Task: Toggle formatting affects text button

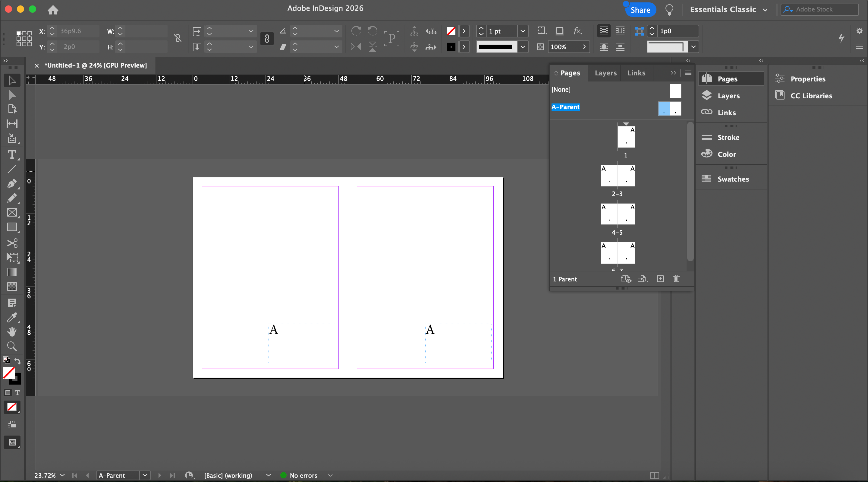Action: [x=17, y=393]
